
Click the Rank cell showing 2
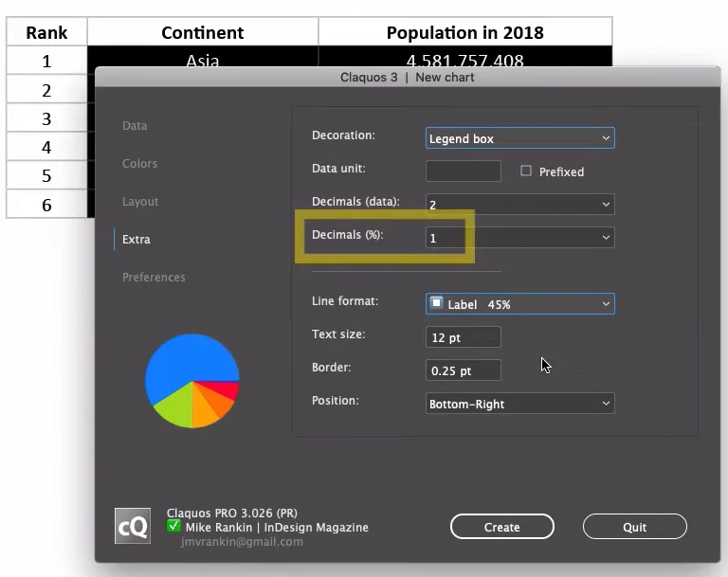pos(46,90)
